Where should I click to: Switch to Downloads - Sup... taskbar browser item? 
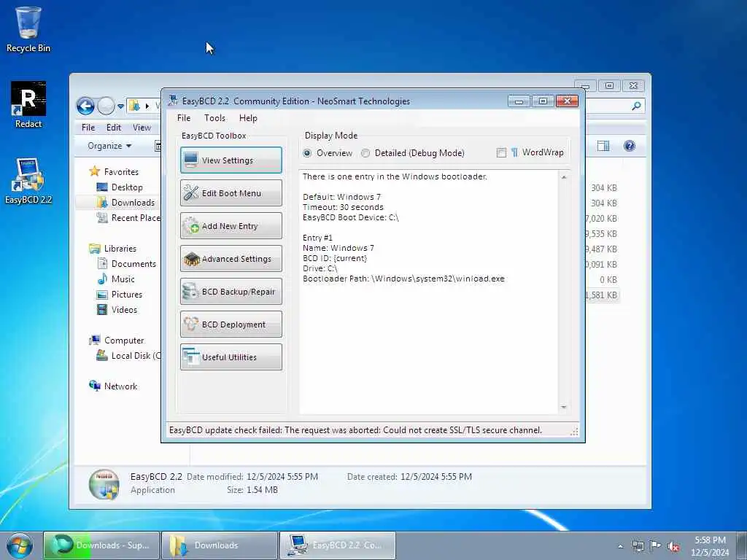point(101,545)
